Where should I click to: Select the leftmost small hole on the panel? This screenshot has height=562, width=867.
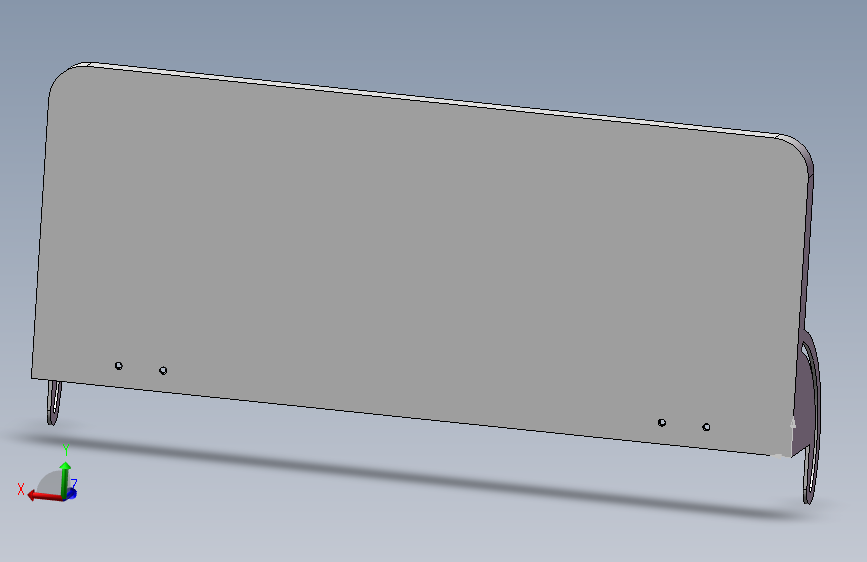(x=118, y=366)
